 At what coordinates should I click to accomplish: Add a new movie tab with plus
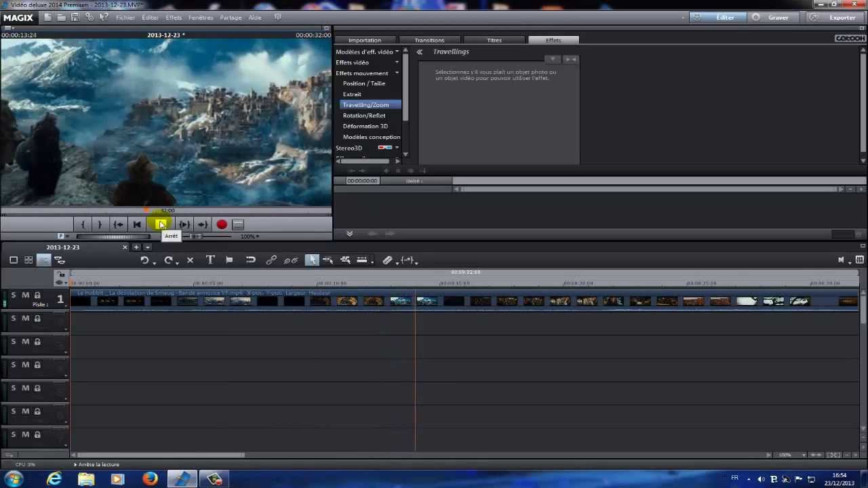point(136,247)
